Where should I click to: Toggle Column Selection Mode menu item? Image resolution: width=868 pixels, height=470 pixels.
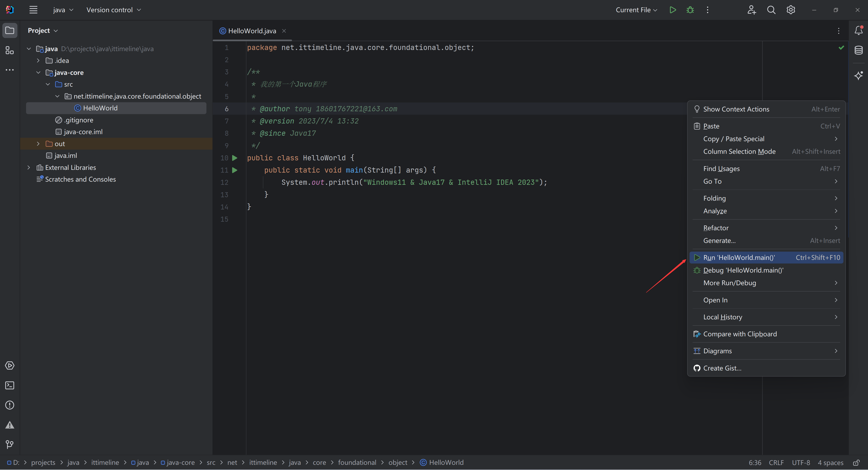tap(766, 151)
